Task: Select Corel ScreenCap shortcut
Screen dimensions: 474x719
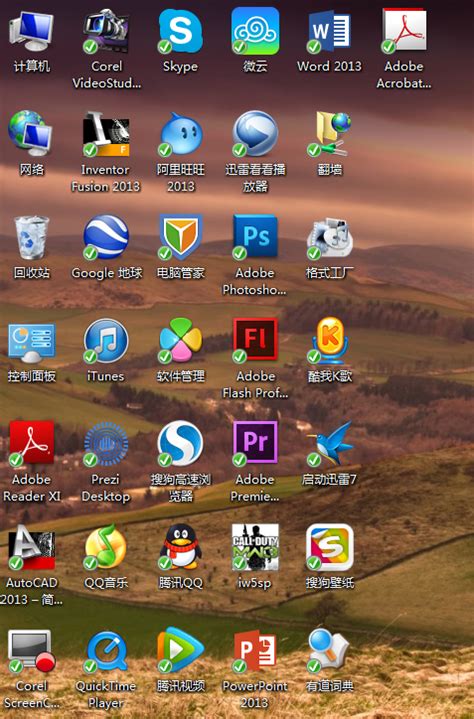Action: [31, 651]
